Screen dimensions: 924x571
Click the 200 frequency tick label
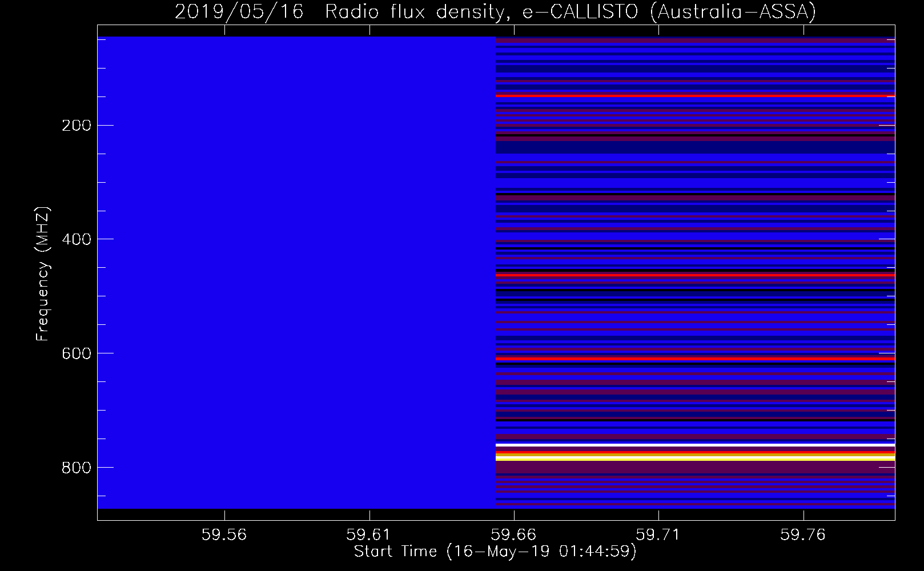[x=77, y=126]
